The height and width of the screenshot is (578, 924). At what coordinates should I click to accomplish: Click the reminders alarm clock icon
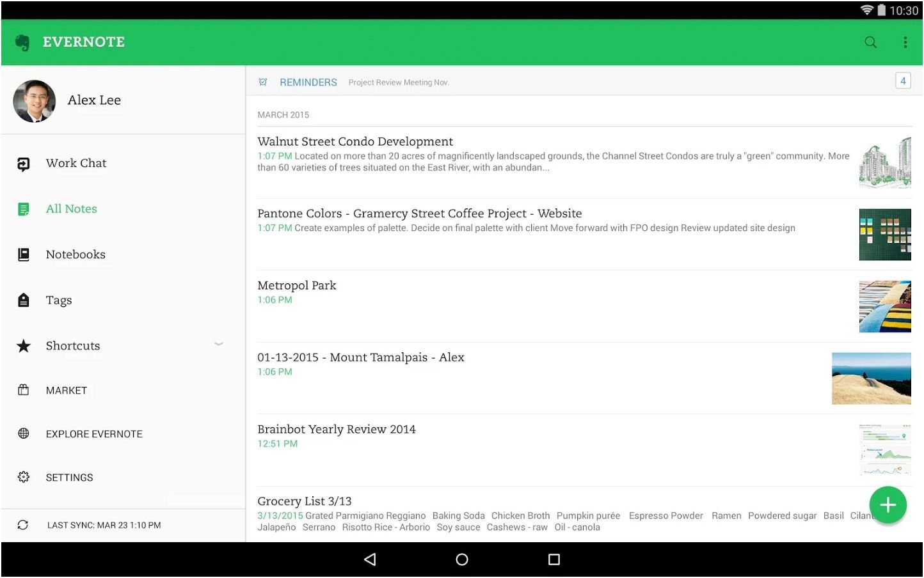[x=263, y=82]
